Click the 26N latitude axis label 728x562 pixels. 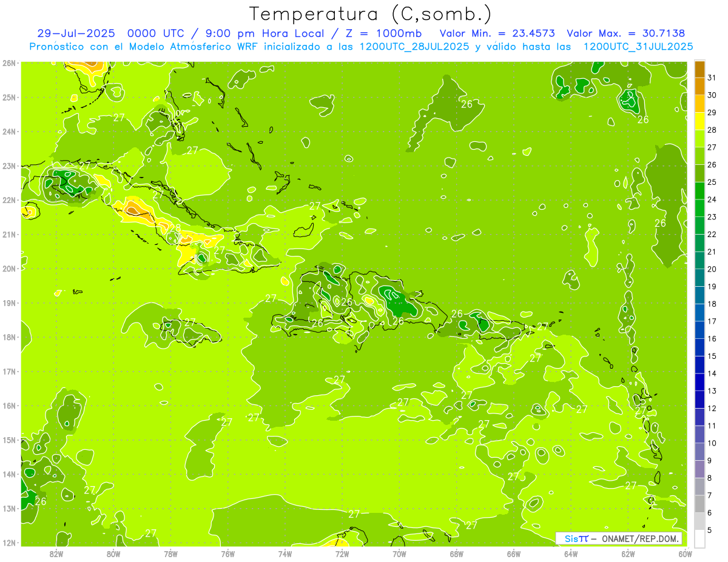coord(8,62)
